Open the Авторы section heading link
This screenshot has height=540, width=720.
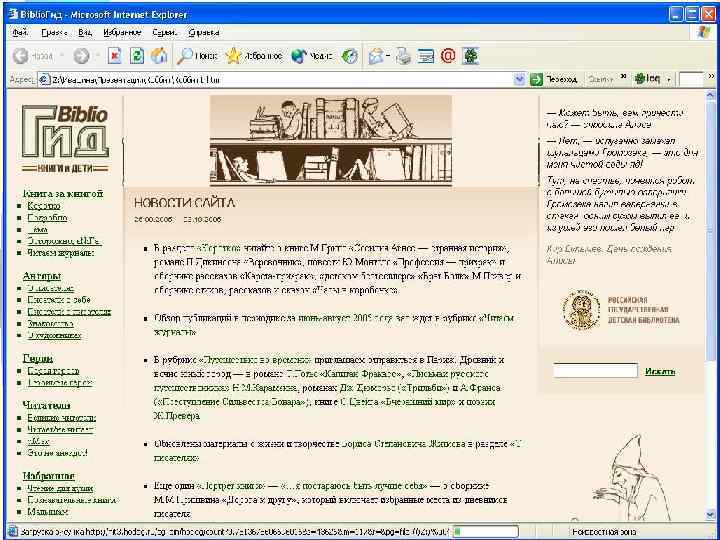(x=42, y=276)
